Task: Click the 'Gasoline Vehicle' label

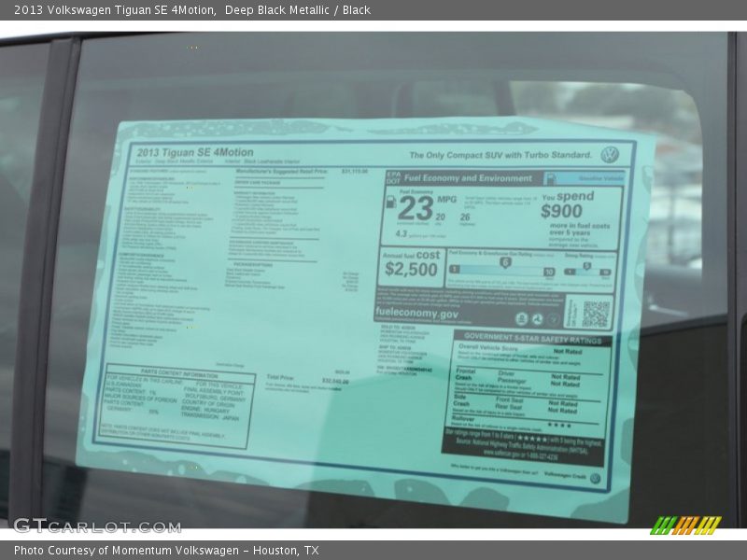Action: pos(600,178)
